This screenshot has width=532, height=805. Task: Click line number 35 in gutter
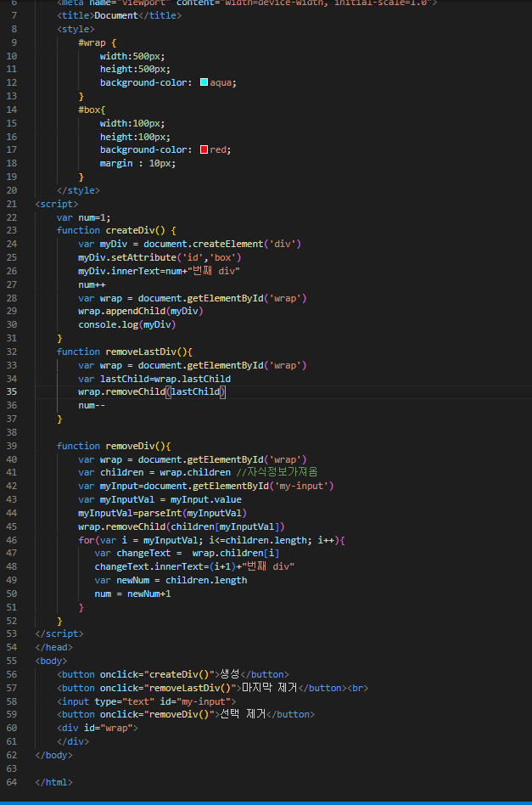[x=11, y=391]
